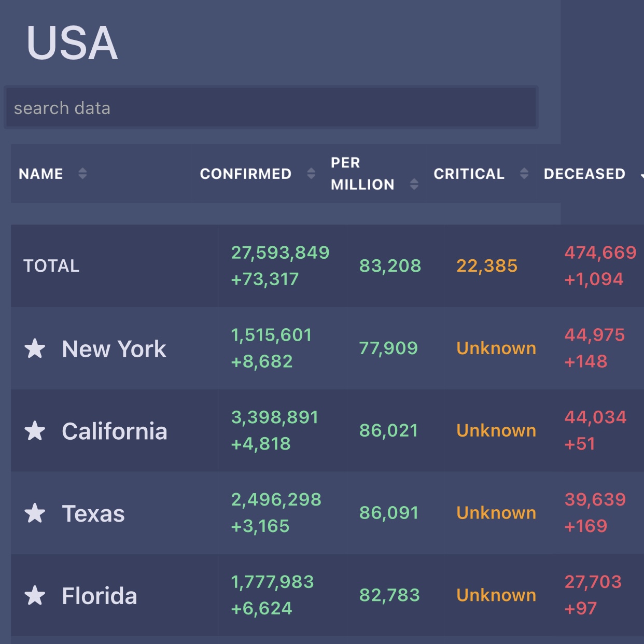Click the Confirmed column sort arrows
The height and width of the screenshot is (644, 644).
click(311, 173)
